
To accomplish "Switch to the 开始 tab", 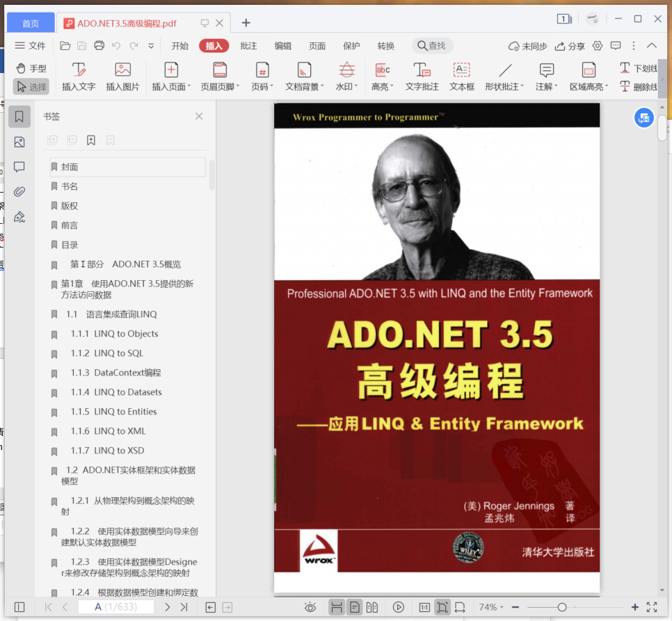I will pyautogui.click(x=180, y=46).
